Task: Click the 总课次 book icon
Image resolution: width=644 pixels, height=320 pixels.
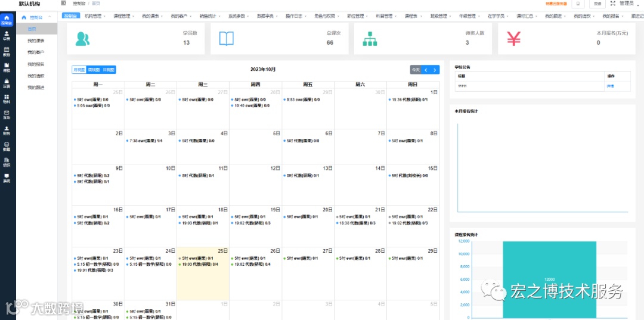Action: pyautogui.click(x=227, y=39)
